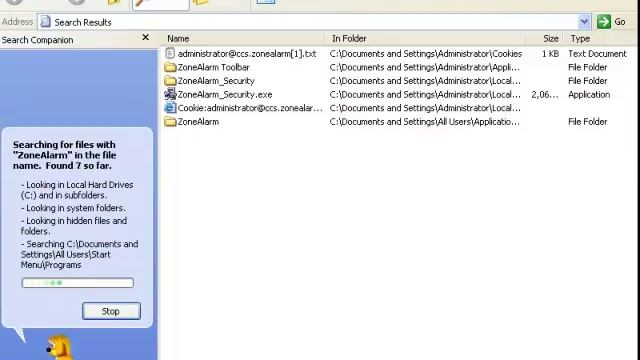This screenshot has height=360, width=640.
Task: Click the Search Results address field
Action: (x=314, y=22)
